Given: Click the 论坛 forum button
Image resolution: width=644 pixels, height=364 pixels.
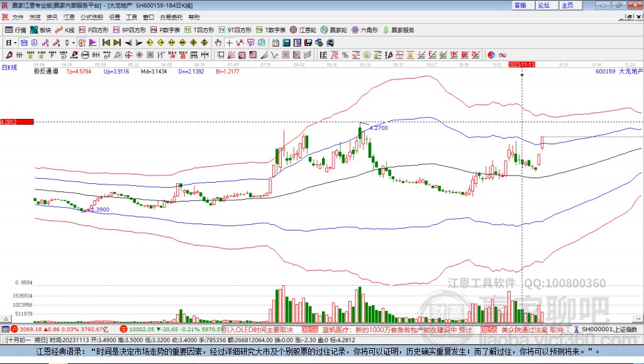Looking at the screenshot, I should pos(543,5).
